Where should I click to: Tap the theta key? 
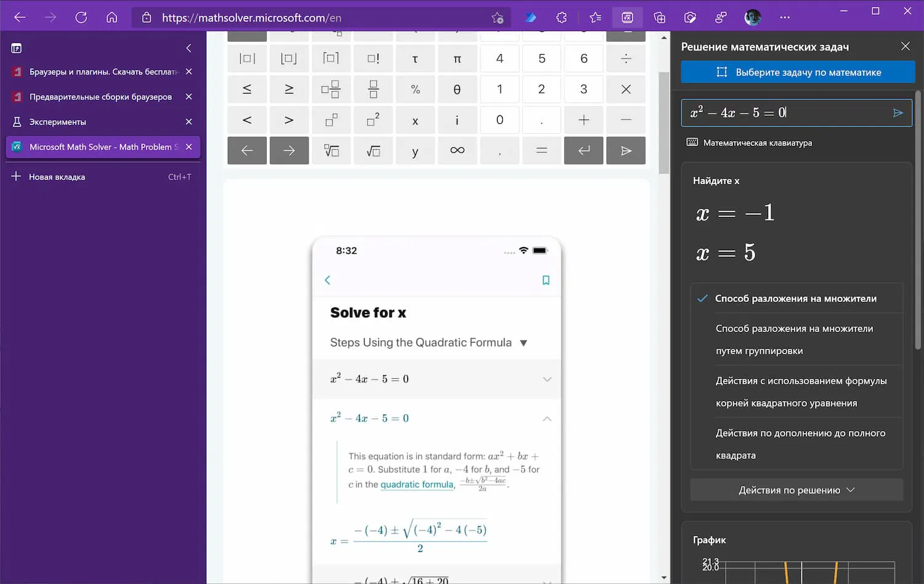click(457, 89)
